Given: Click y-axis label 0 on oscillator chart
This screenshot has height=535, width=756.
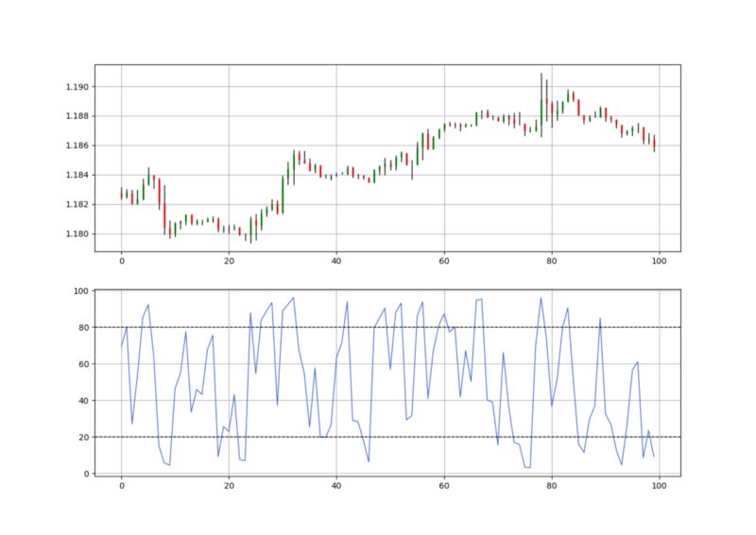Looking at the screenshot, I should pos(86,474).
